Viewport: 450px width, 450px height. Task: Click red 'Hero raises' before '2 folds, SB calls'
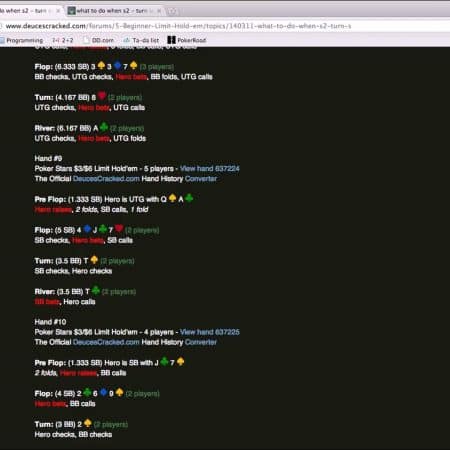pos(53,210)
